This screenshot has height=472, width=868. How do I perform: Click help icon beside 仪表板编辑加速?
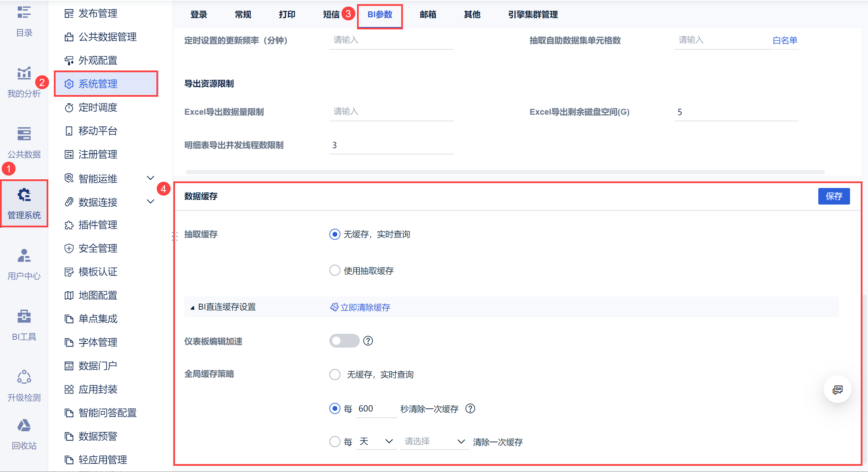pyautogui.click(x=368, y=341)
